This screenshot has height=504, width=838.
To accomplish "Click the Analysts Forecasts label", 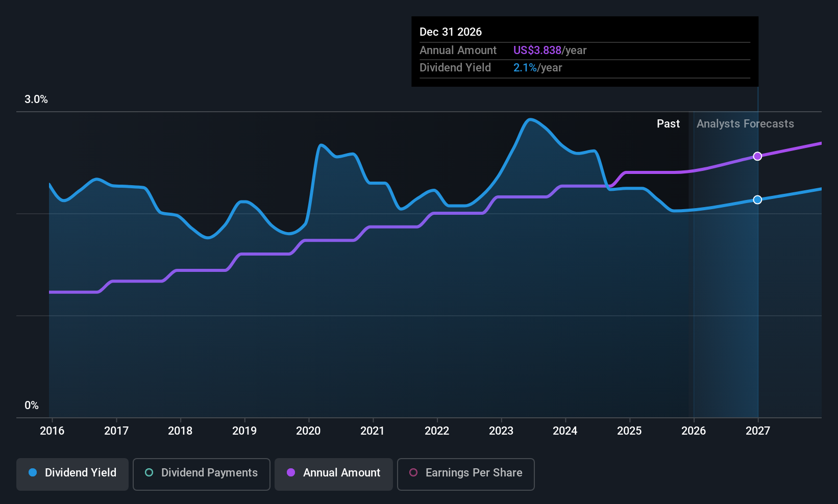I will pyautogui.click(x=745, y=124).
